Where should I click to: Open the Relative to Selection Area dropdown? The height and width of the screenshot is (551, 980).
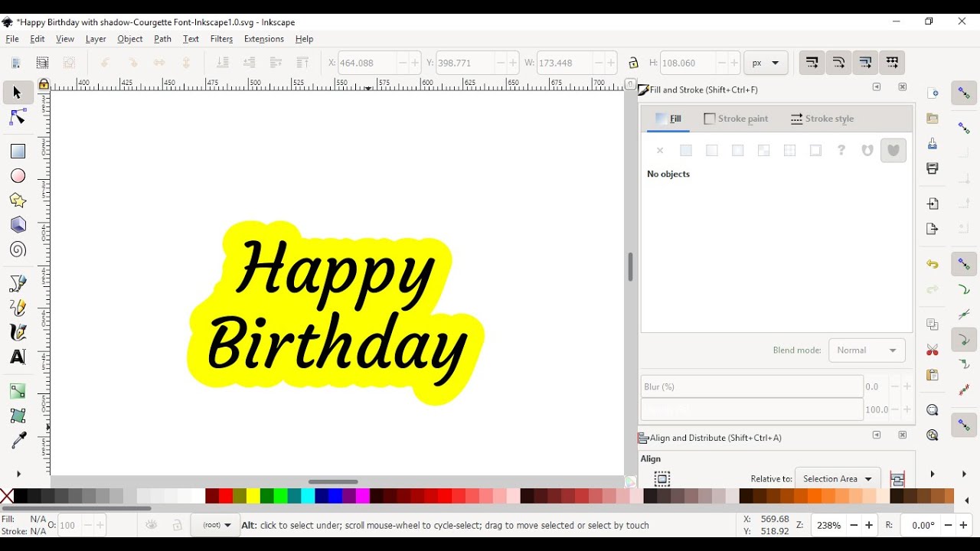pos(838,479)
